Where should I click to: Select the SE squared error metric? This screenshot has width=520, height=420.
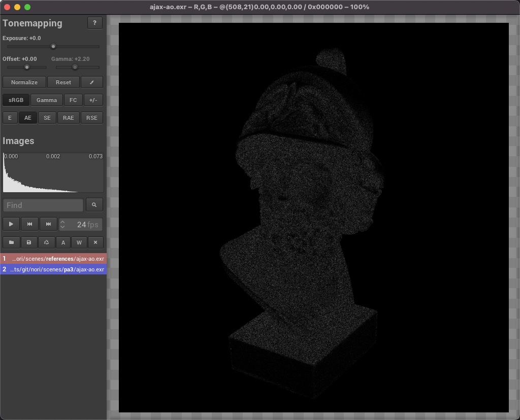click(47, 118)
